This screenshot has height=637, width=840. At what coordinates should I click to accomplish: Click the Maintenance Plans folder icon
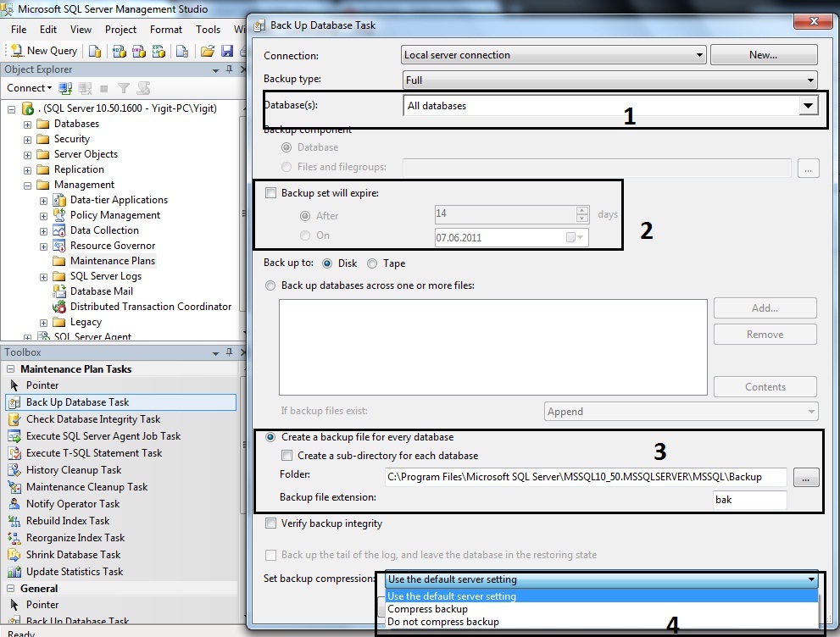pos(59,261)
